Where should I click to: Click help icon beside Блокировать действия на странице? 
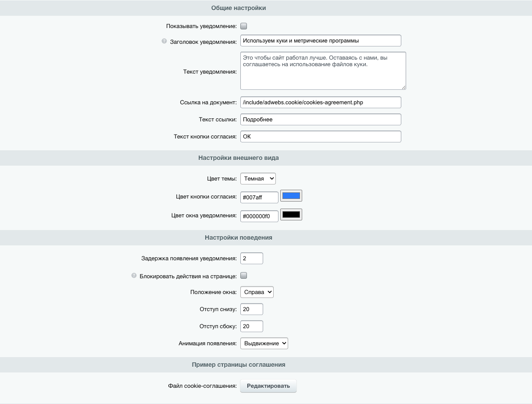coord(134,276)
